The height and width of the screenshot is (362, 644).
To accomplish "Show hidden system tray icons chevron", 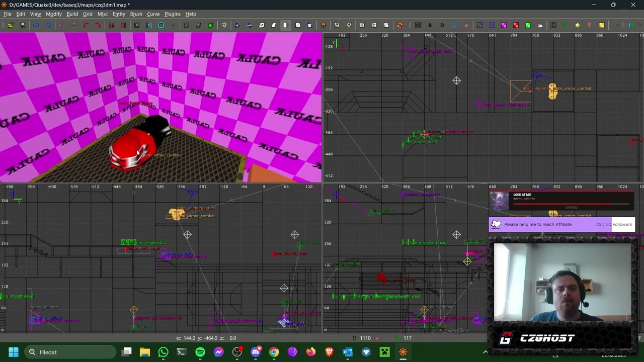I will [485, 352].
